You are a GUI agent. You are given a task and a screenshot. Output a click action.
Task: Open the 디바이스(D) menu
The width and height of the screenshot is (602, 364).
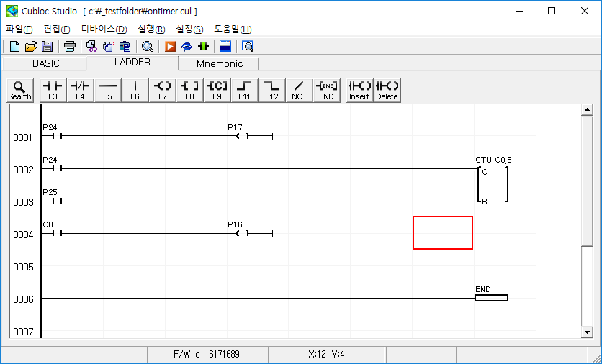point(104,29)
